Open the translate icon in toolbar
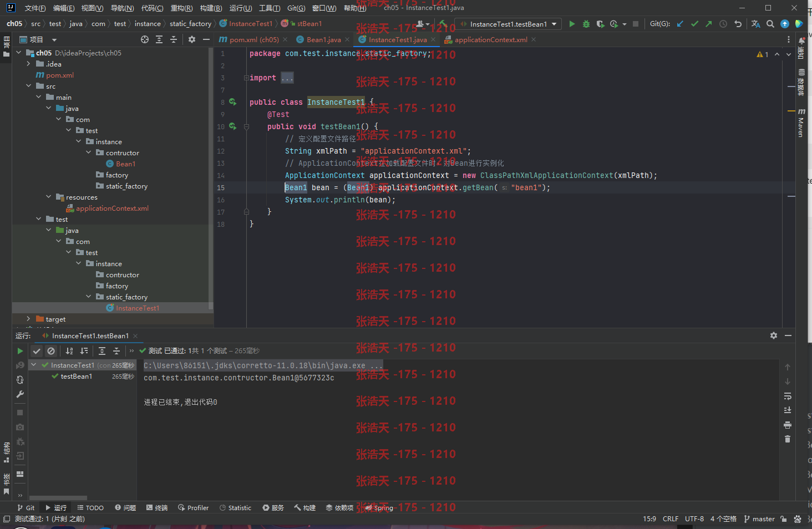 pyautogui.click(x=755, y=24)
